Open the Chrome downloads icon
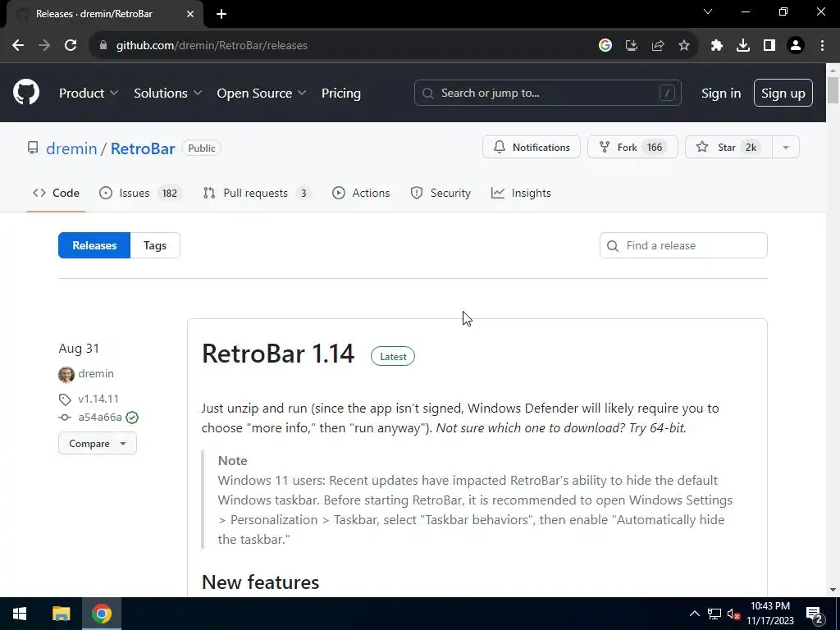The height and width of the screenshot is (630, 840). coord(743,46)
